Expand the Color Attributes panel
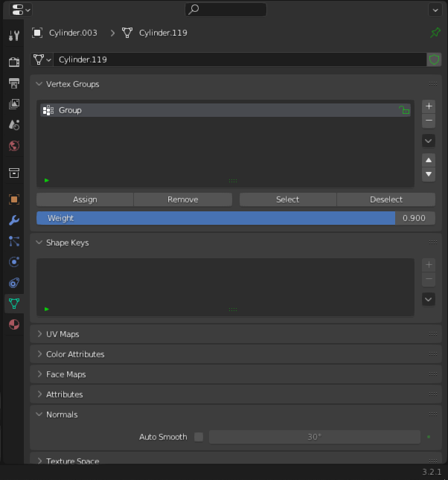448x480 pixels. [x=39, y=354]
